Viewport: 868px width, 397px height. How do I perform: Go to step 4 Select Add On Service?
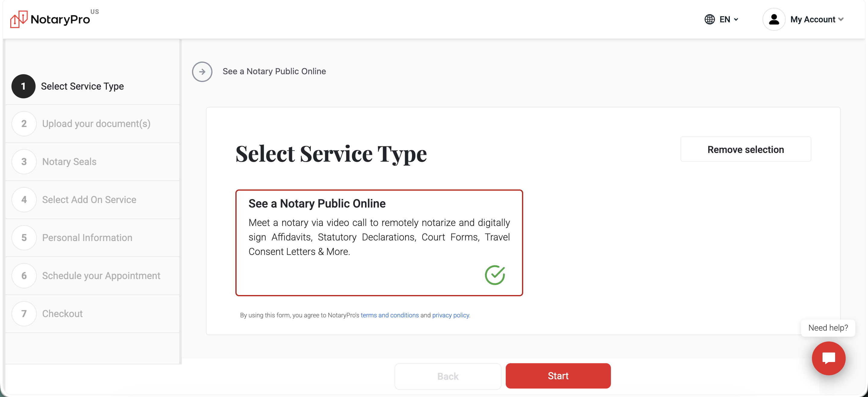(x=92, y=200)
